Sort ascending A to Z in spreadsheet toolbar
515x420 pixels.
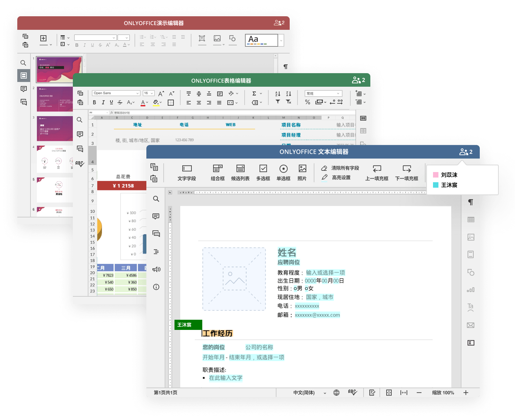[x=278, y=93]
